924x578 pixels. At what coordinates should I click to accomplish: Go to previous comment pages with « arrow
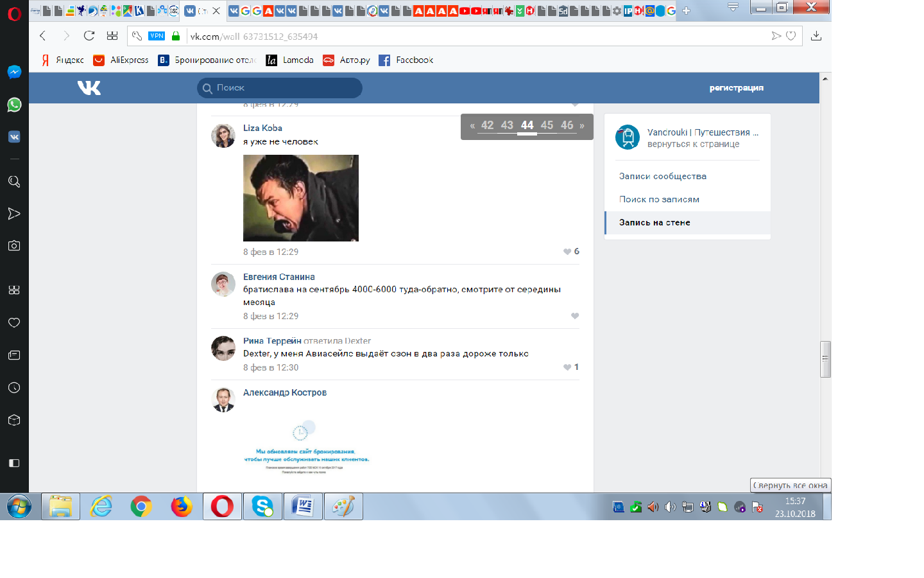coord(472,126)
